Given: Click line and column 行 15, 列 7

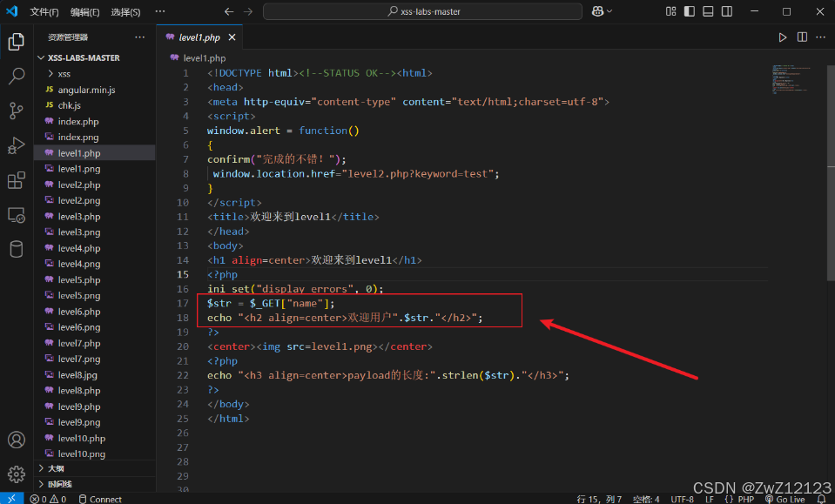Looking at the screenshot, I should point(599,499).
